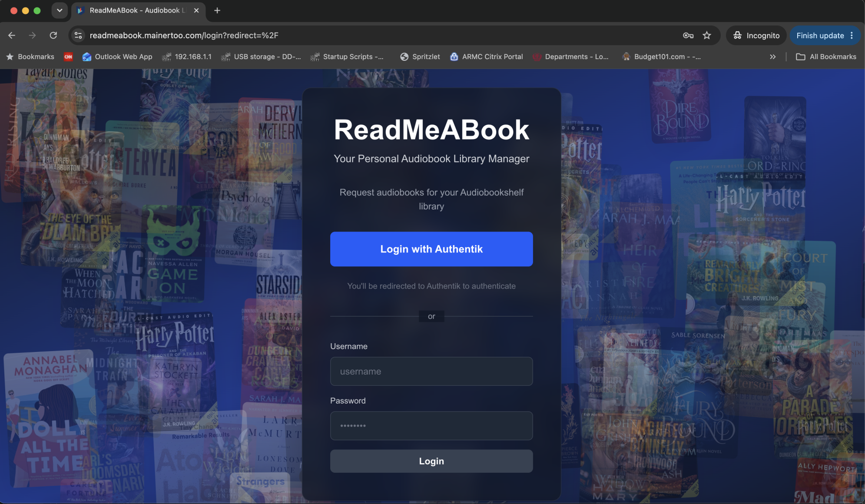Click the macOS red close window button

[14, 10]
